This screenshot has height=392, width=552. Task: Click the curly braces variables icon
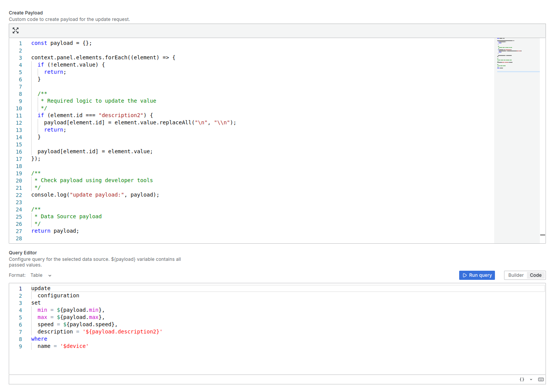tap(522, 379)
